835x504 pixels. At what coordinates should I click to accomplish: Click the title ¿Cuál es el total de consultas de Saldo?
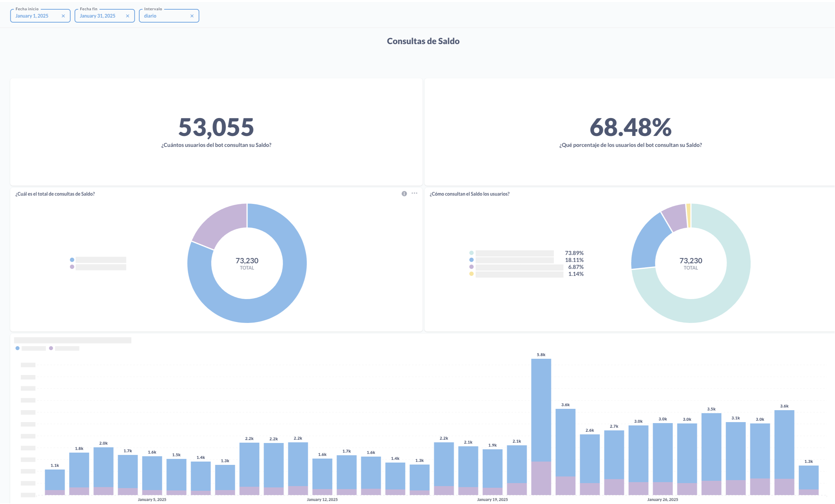click(55, 194)
